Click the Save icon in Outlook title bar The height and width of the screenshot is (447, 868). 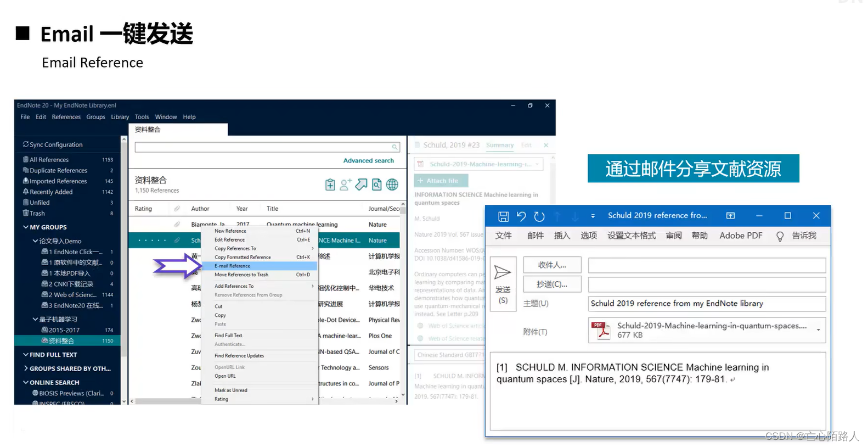pos(503,216)
